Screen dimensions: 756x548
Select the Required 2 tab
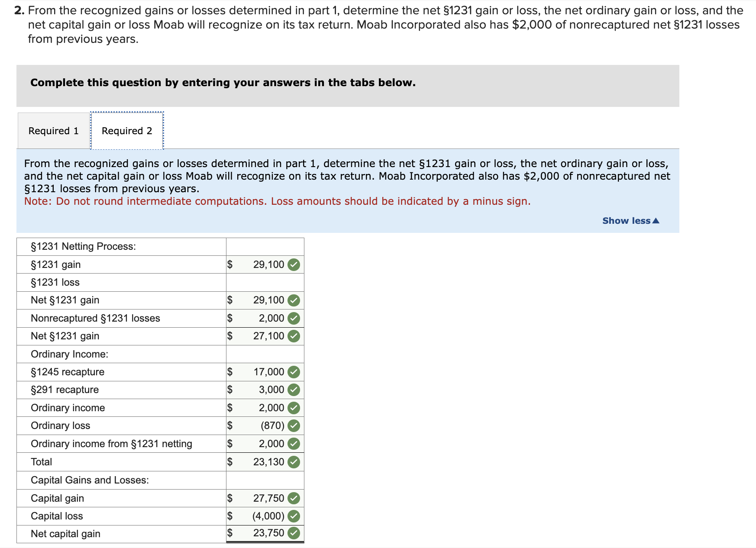[126, 130]
